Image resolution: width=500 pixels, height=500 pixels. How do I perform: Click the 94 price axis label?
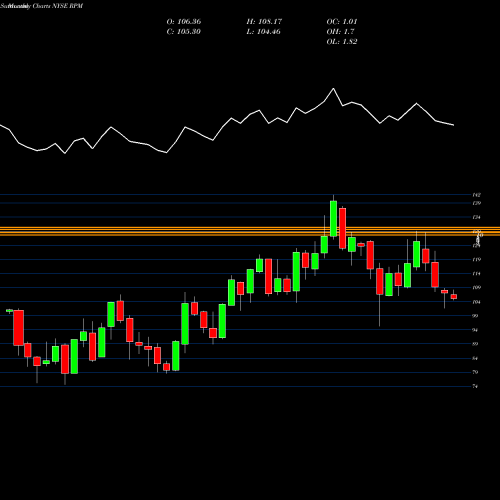pos(476,330)
